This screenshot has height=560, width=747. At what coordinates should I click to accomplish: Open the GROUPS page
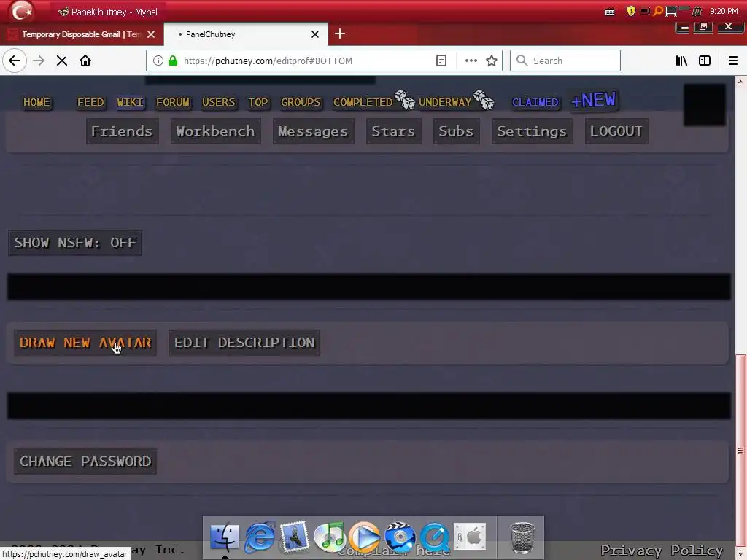pos(301,102)
